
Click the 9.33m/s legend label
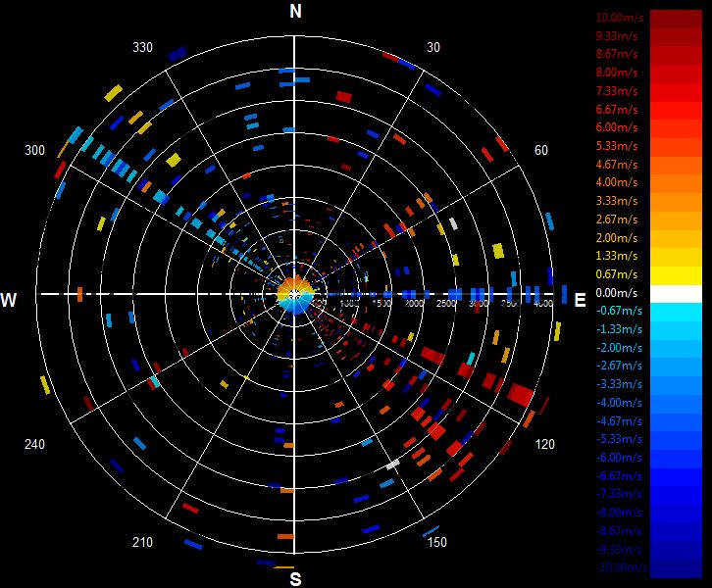(617, 35)
